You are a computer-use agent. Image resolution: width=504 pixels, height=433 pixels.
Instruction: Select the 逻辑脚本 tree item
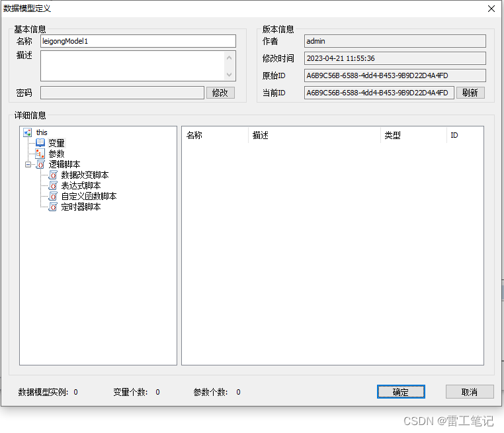[x=64, y=164]
